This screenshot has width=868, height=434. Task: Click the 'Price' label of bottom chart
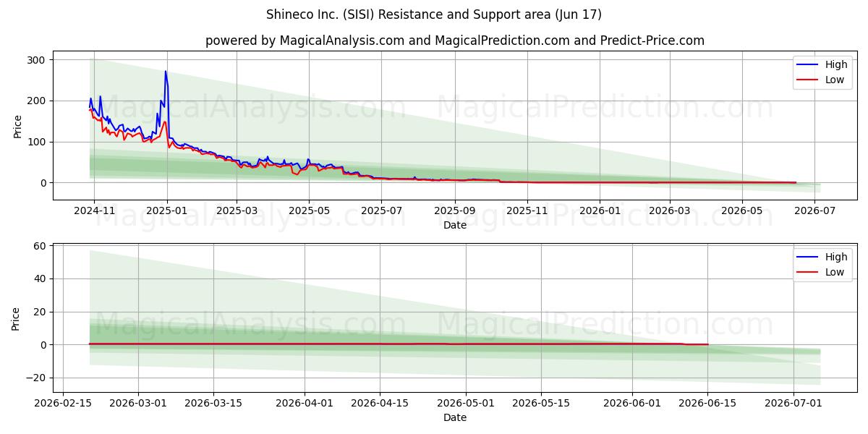(x=17, y=318)
